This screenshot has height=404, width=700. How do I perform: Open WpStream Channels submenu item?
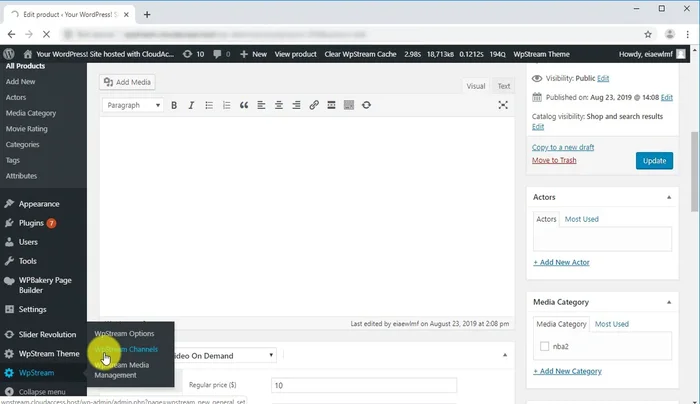click(x=126, y=349)
